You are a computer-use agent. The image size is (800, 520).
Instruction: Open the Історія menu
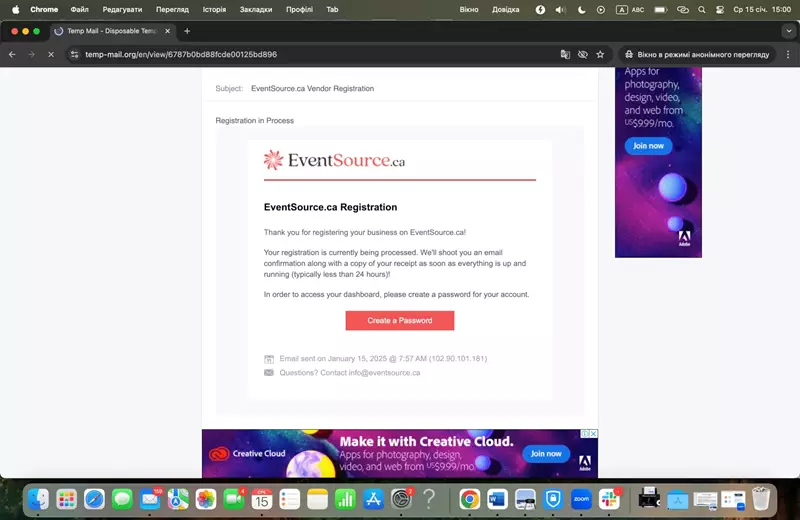point(214,9)
